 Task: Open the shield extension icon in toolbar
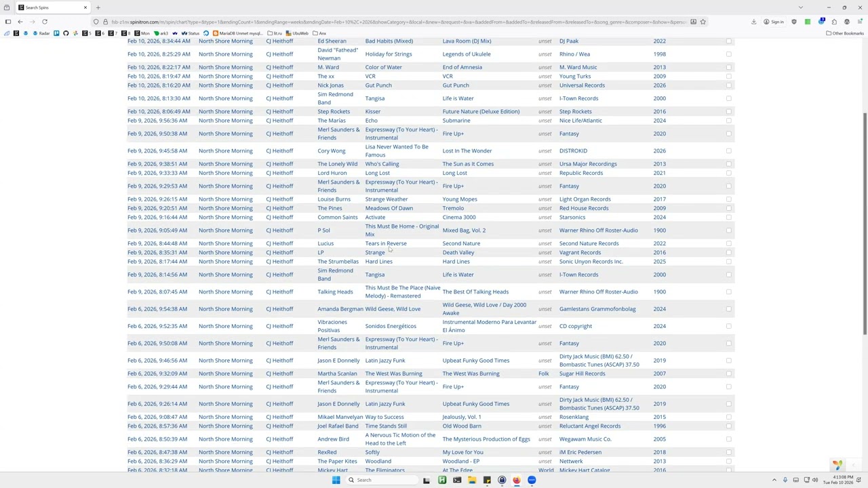tap(794, 22)
